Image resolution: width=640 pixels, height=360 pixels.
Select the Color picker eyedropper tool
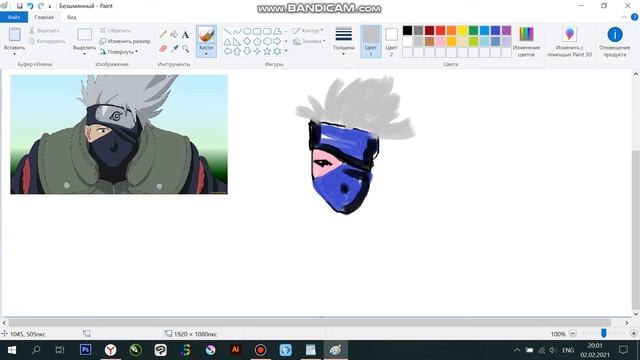coord(174,49)
